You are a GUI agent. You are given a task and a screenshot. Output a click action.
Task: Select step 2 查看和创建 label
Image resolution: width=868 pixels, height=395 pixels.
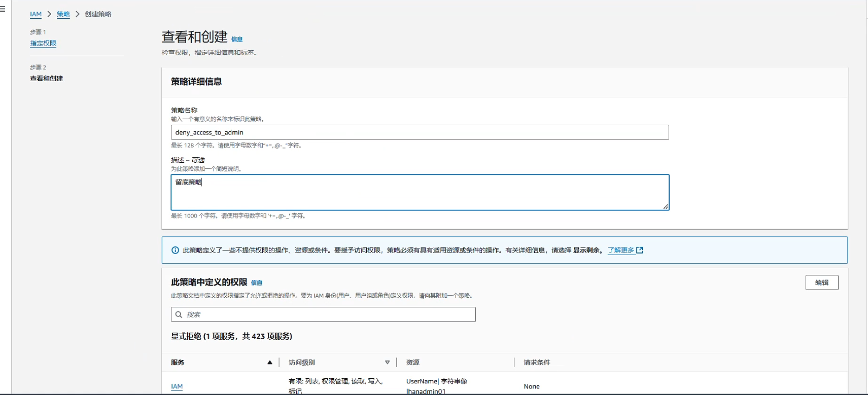point(47,79)
